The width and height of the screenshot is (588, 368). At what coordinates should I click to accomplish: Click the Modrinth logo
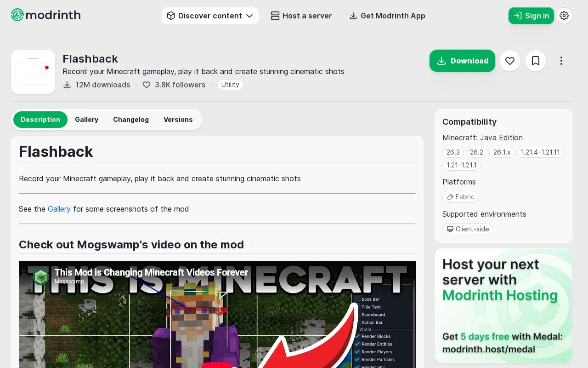click(x=46, y=15)
